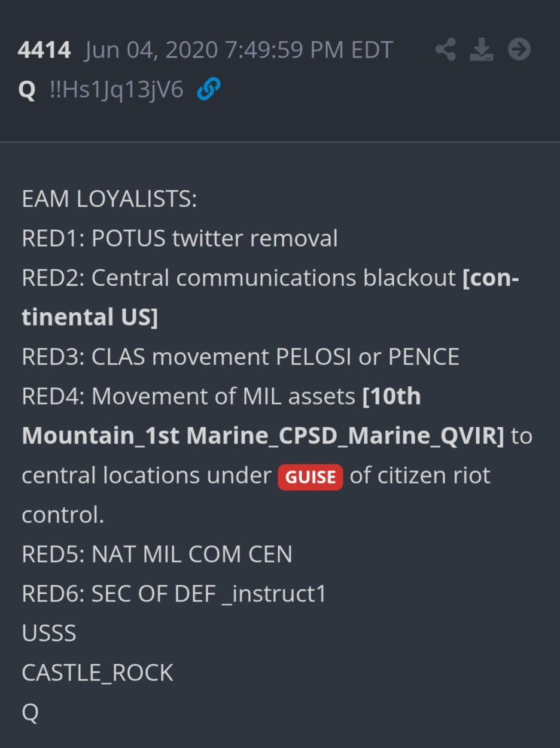
Task: Click the share icon in post header
Action: (445, 50)
